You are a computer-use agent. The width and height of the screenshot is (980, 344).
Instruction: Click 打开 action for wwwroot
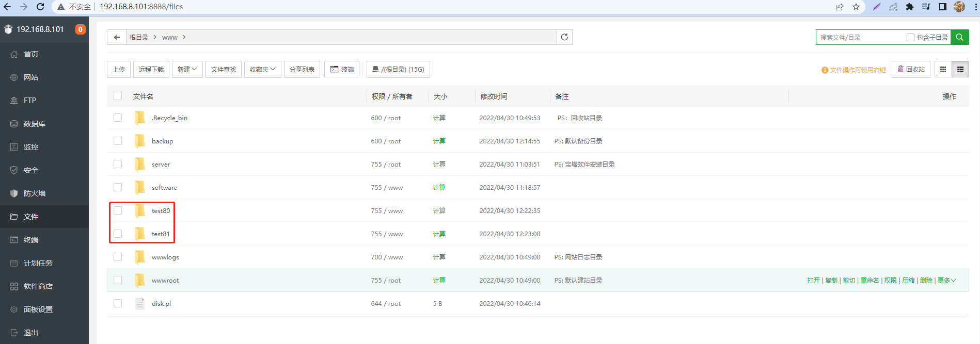(813, 280)
